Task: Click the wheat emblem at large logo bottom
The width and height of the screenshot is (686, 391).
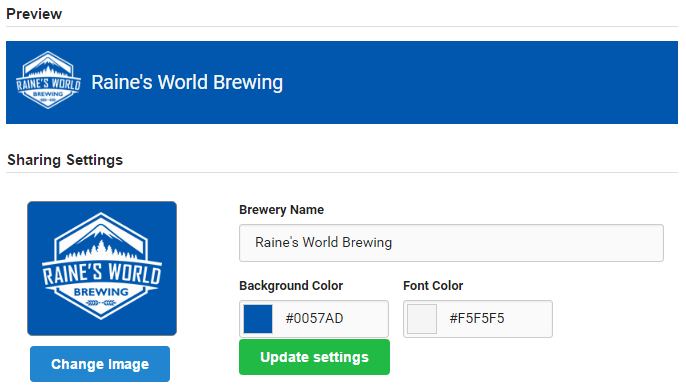Action: 101,303
